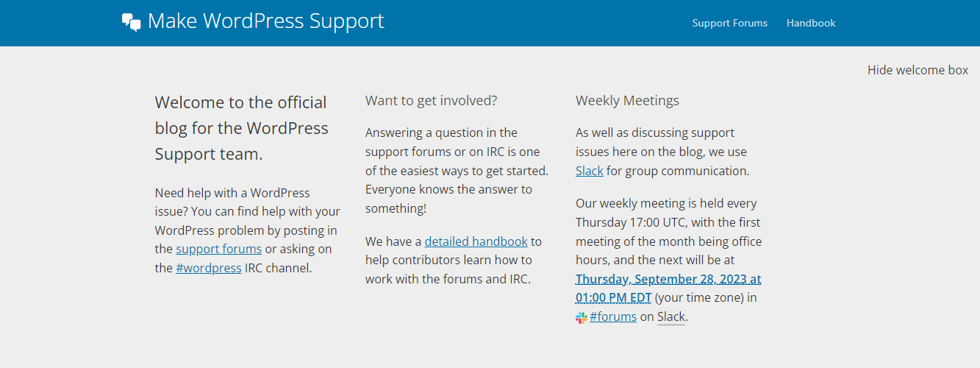Open Support Forums in the header navigation
Image resolution: width=980 pixels, height=368 pixels.
tap(729, 23)
